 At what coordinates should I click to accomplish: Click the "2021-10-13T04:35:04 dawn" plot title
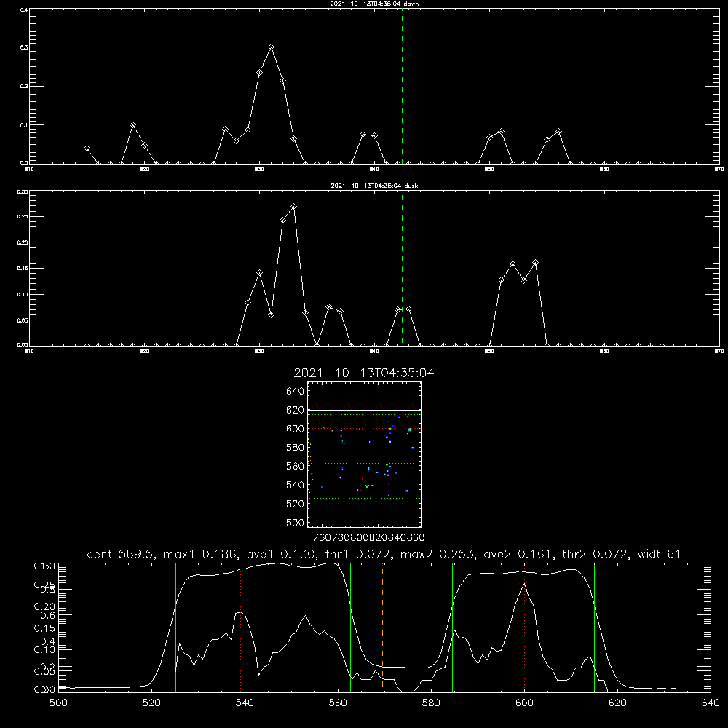click(x=374, y=4)
